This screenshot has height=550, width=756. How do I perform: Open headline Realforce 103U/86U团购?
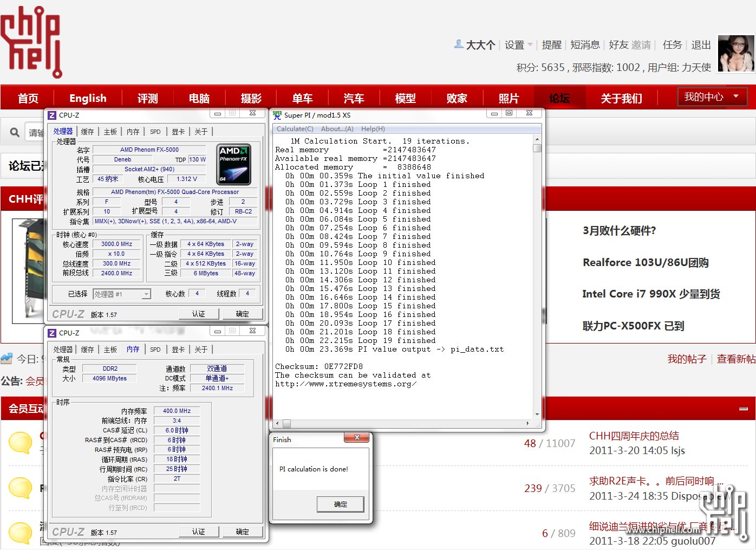(x=646, y=262)
